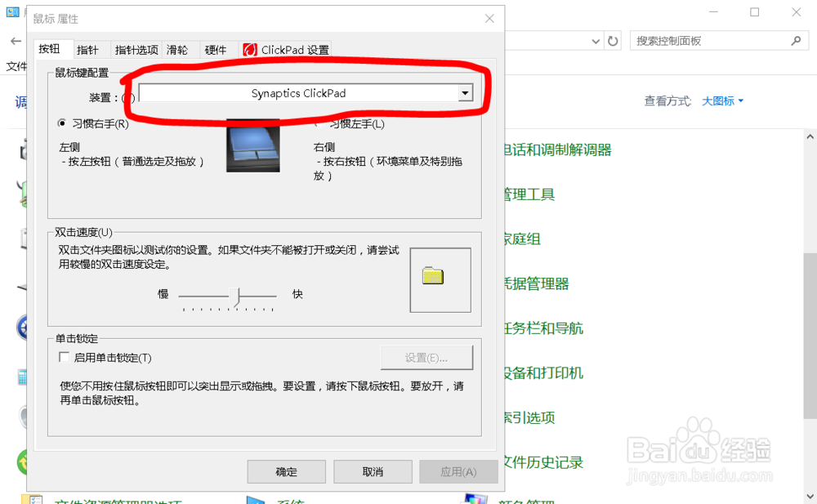Click the magnifier icon in the search box
The width and height of the screenshot is (817, 504).
click(794, 39)
